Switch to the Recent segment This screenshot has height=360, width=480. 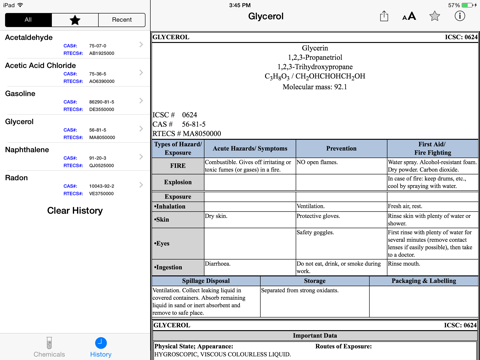(x=122, y=20)
